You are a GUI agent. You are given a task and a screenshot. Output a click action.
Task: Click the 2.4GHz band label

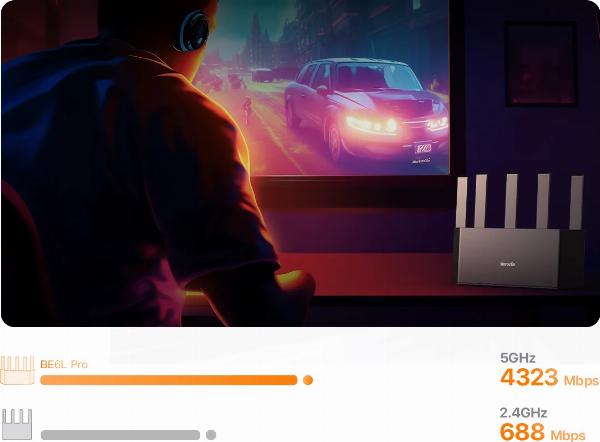(523, 413)
